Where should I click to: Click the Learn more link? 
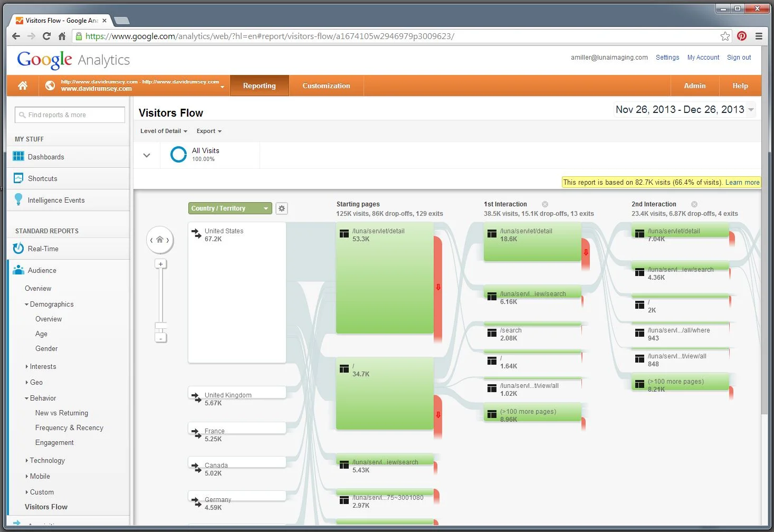(742, 182)
